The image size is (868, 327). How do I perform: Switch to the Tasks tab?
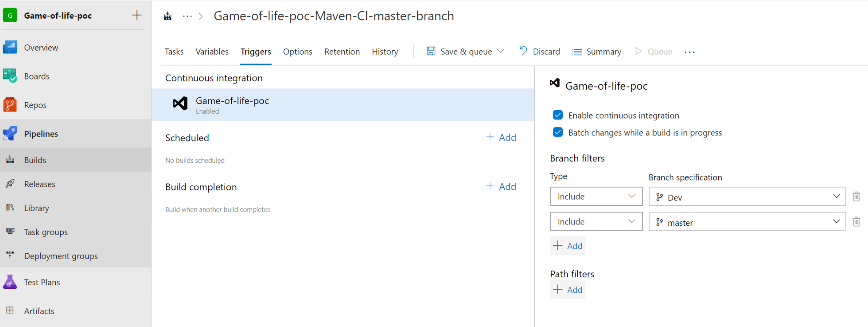pos(174,51)
